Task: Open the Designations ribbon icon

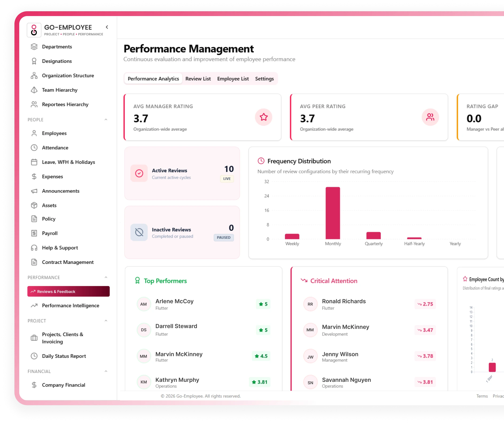Action: 34,61
